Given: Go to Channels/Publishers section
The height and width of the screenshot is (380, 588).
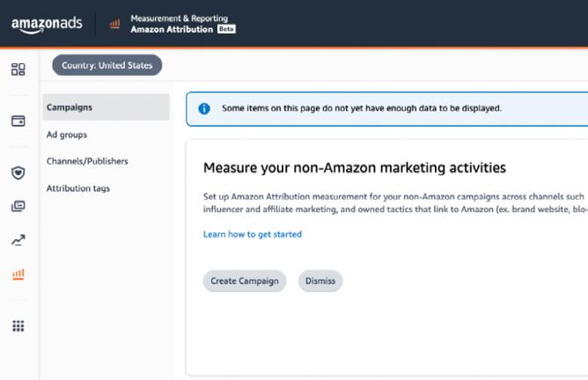Looking at the screenshot, I should (x=87, y=161).
